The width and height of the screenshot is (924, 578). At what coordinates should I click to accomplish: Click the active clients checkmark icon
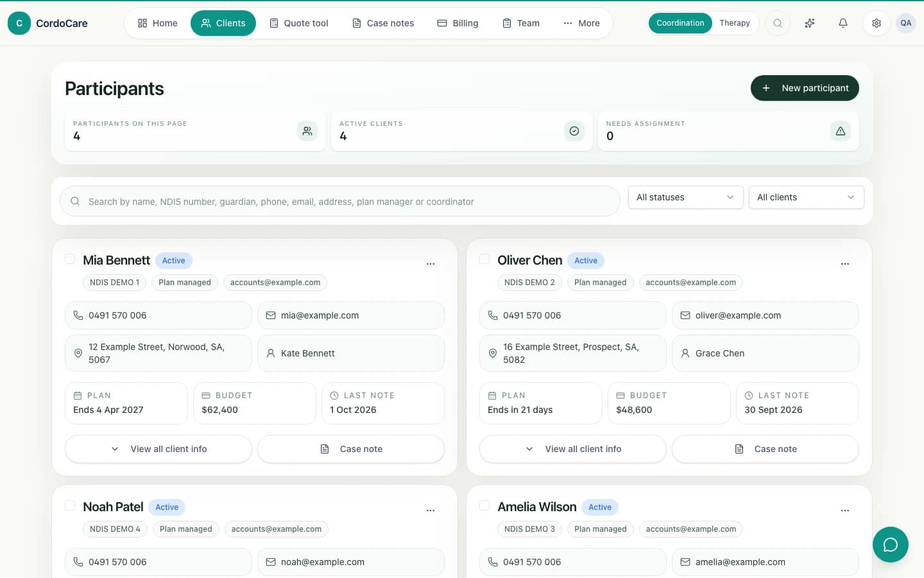click(x=574, y=131)
